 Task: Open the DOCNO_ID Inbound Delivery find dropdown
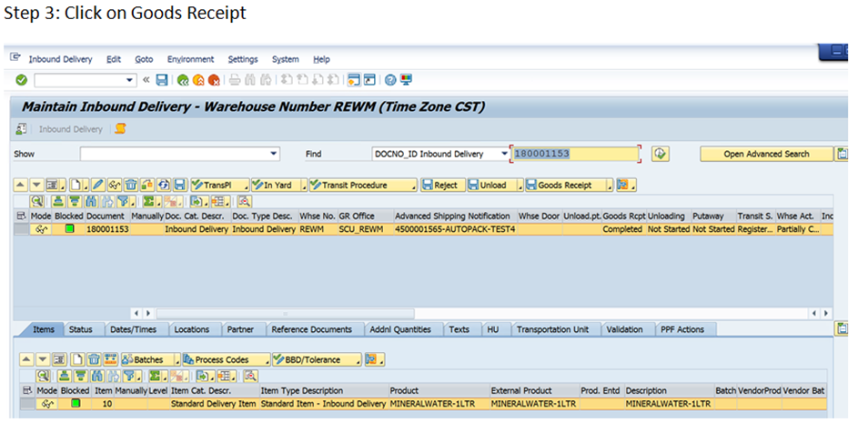click(504, 154)
